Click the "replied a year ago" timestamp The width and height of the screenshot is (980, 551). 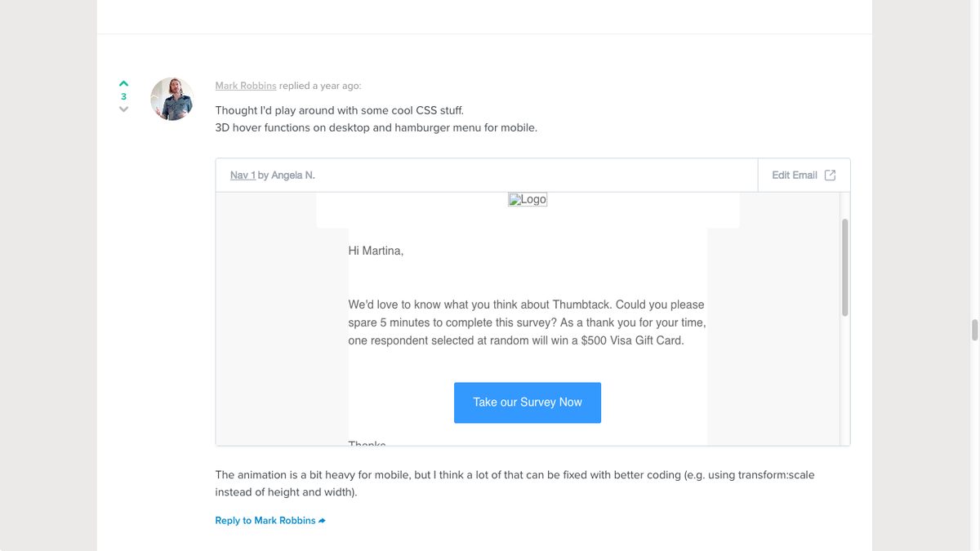pos(320,86)
